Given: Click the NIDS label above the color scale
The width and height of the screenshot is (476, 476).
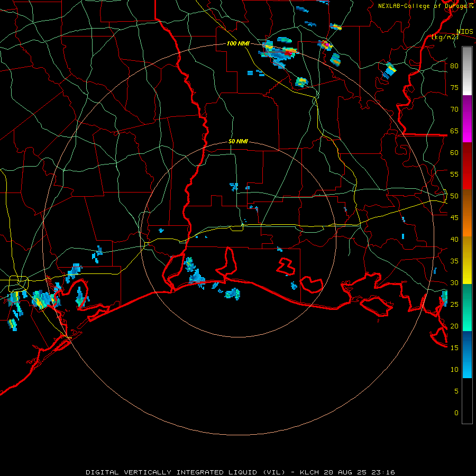Looking at the screenshot, I should tap(465, 32).
